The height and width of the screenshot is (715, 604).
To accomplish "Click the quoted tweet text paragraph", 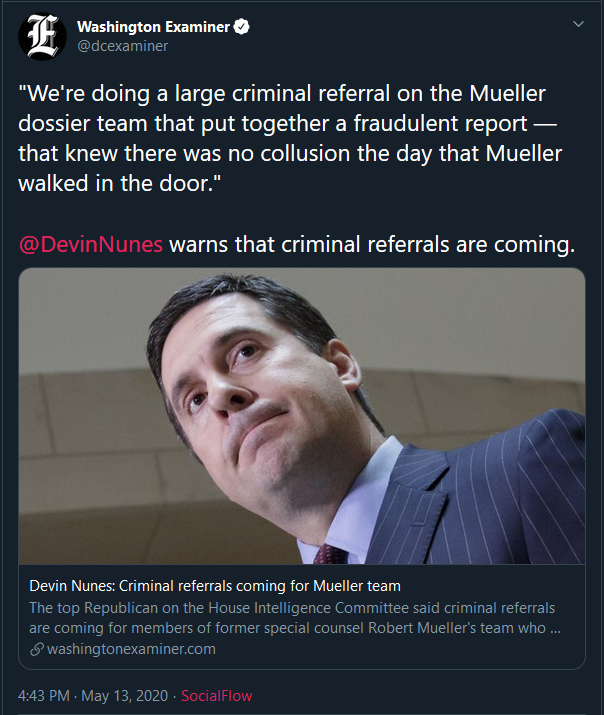I will [290, 141].
